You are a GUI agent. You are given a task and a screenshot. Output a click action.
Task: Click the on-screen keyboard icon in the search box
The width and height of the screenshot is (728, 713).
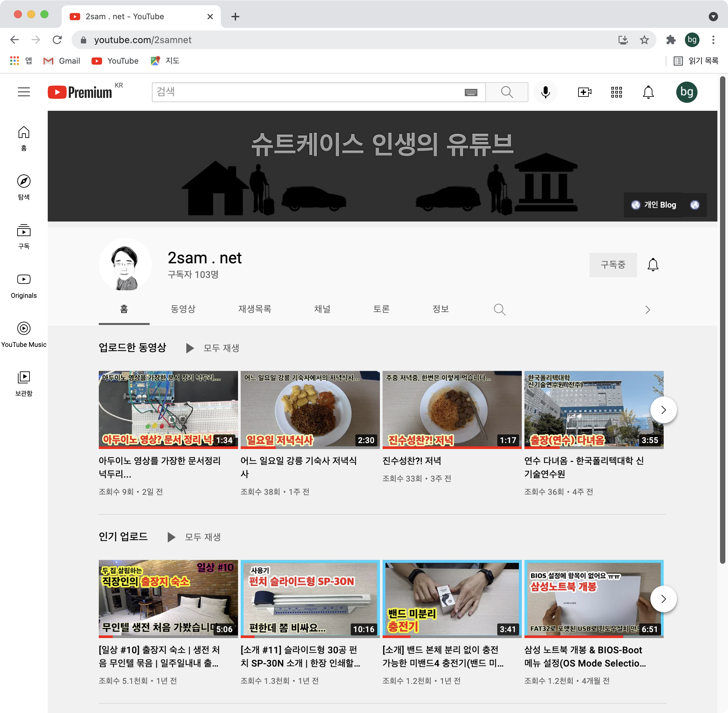tap(471, 93)
